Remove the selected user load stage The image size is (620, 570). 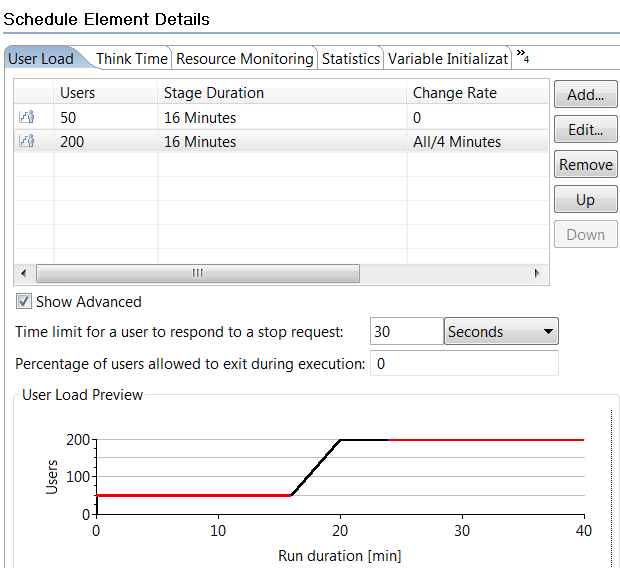586,164
